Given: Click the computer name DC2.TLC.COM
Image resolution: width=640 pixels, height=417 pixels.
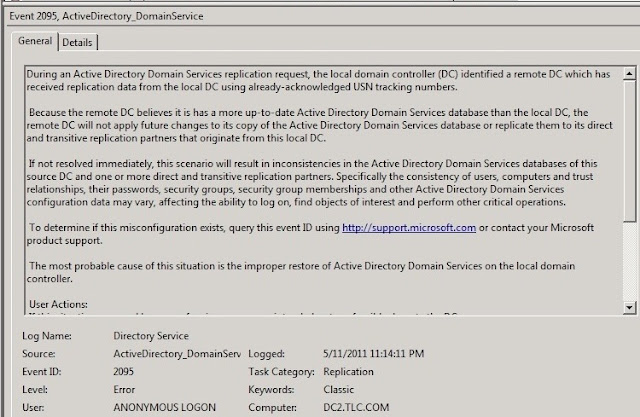Looking at the screenshot, I should point(356,408).
